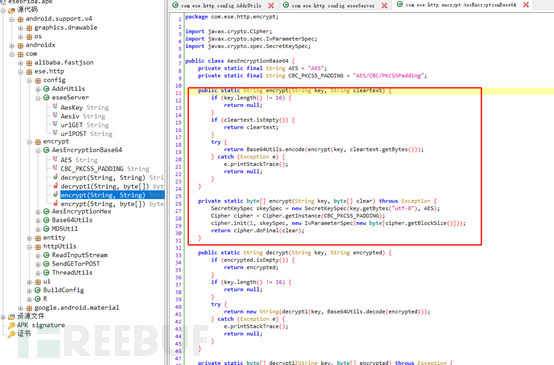Viewport: 554px width, 365px height.
Task: Click the urlPOST field icon
Action: [x=55, y=133]
